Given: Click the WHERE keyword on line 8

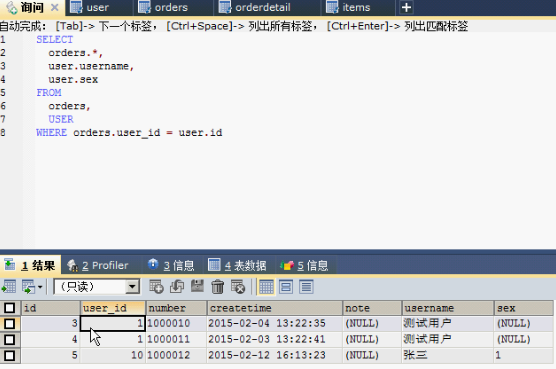Looking at the screenshot, I should [x=51, y=133].
